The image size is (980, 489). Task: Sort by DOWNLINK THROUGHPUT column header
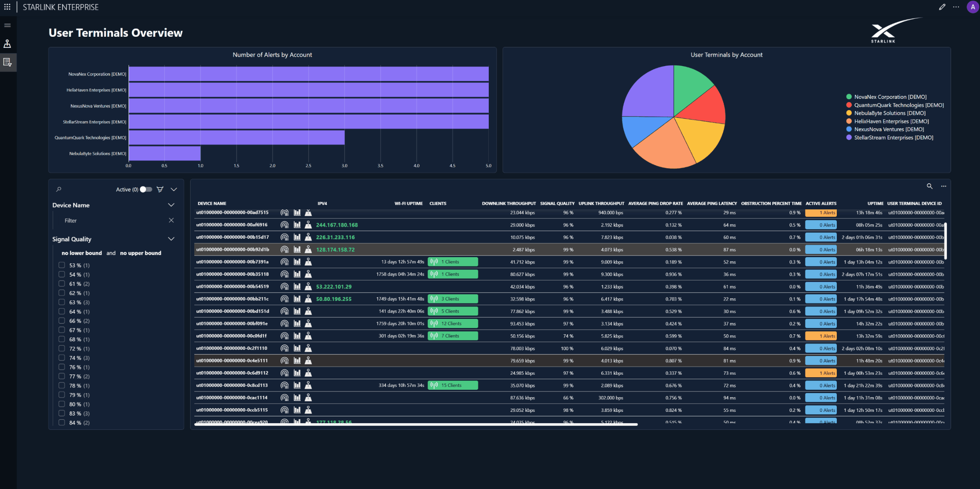pos(509,203)
